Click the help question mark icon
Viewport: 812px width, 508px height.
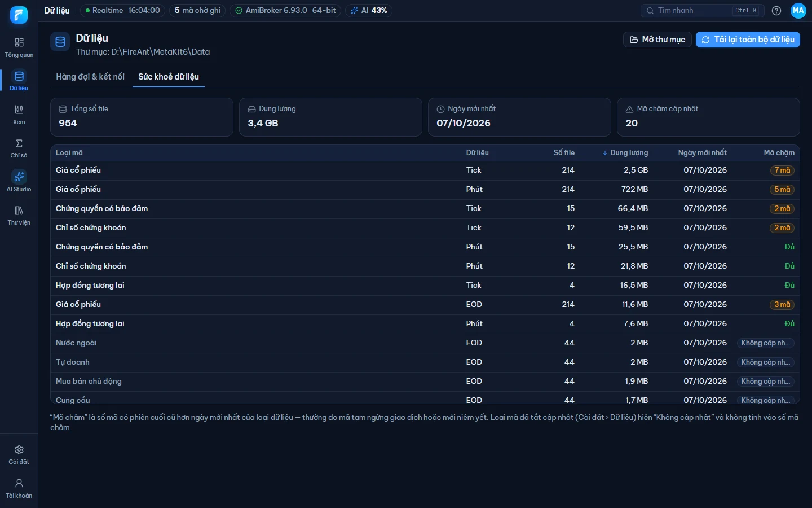coord(776,11)
